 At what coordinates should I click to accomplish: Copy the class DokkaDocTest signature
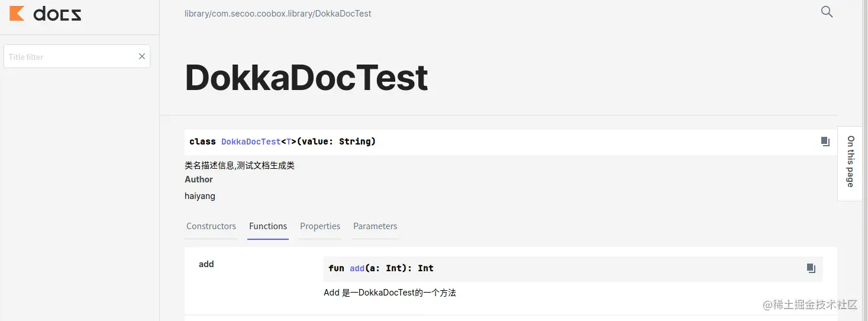pos(825,142)
